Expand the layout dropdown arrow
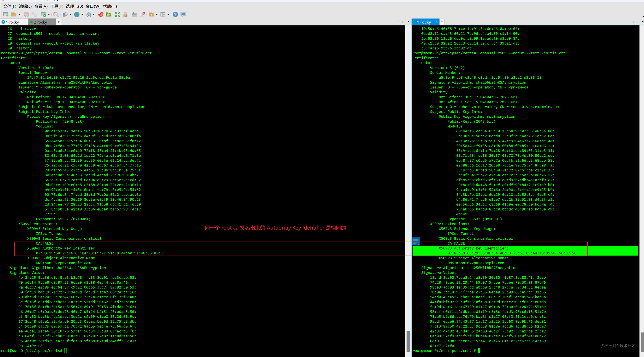The height and width of the screenshot is (357, 644). (x=168, y=14)
